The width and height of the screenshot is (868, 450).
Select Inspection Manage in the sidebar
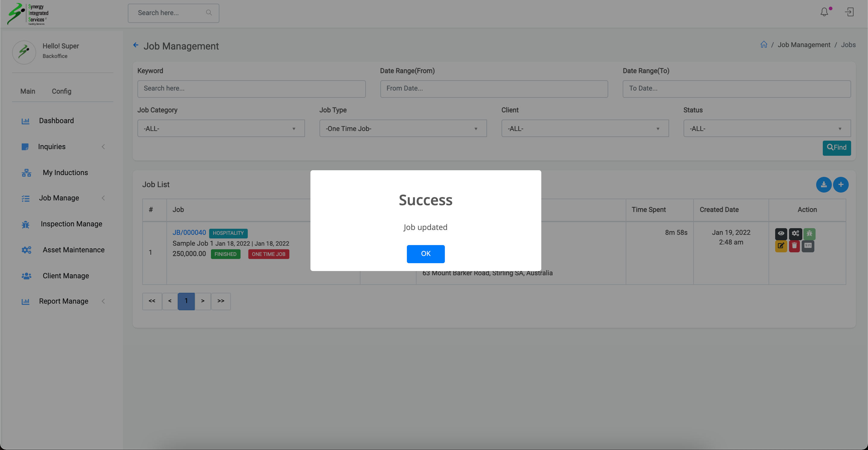coord(71,224)
